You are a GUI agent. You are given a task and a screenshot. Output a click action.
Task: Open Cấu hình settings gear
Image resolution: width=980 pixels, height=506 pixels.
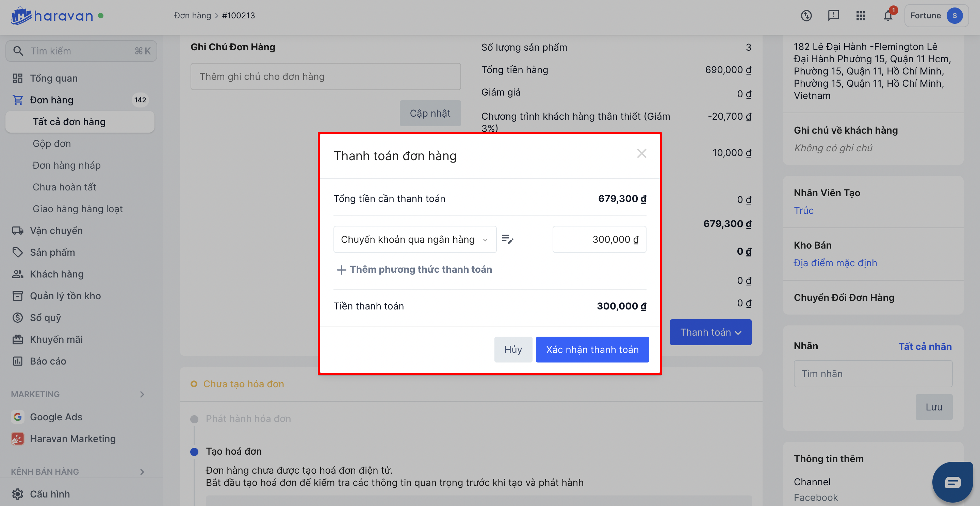pos(17,494)
